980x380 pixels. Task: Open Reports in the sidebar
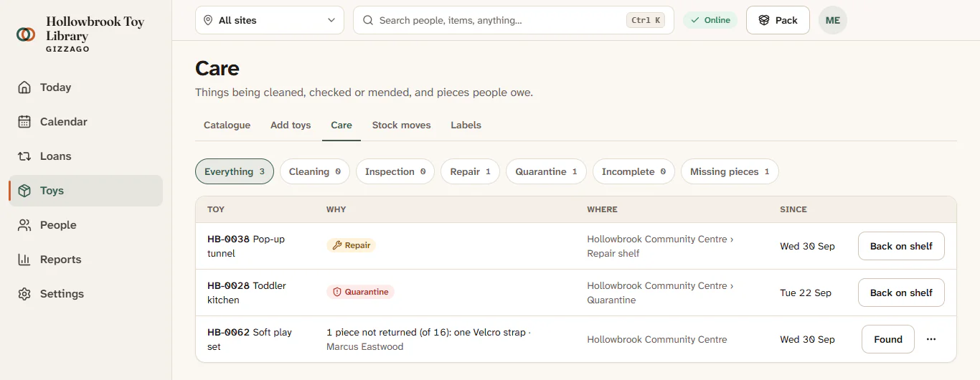(86, 260)
